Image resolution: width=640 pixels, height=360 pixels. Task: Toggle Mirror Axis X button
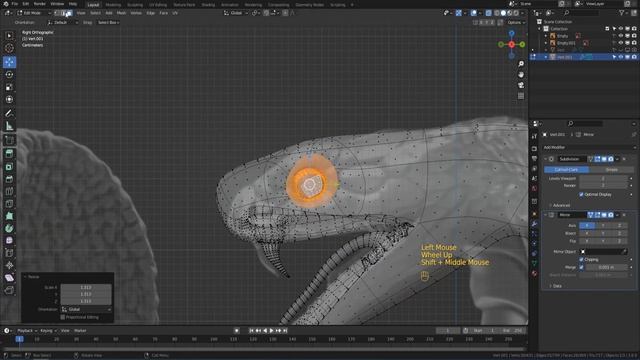click(587, 225)
